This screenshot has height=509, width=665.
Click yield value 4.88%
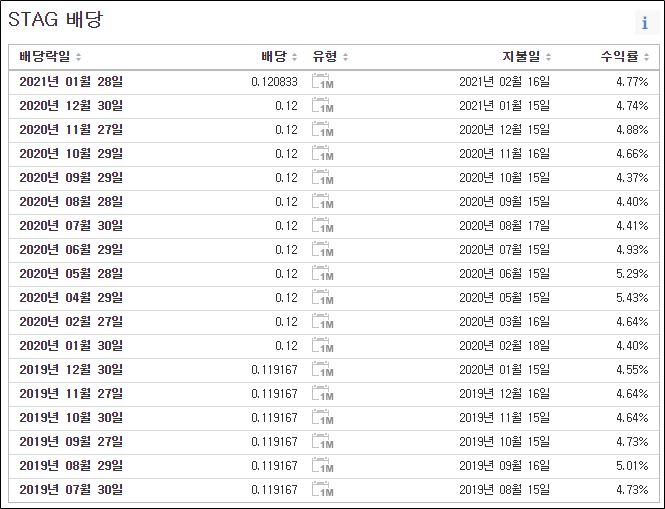632,129
